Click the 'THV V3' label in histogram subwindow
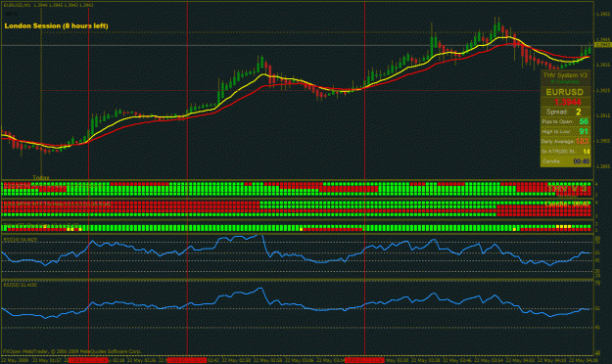This screenshot has width=612, height=364. click(x=567, y=189)
